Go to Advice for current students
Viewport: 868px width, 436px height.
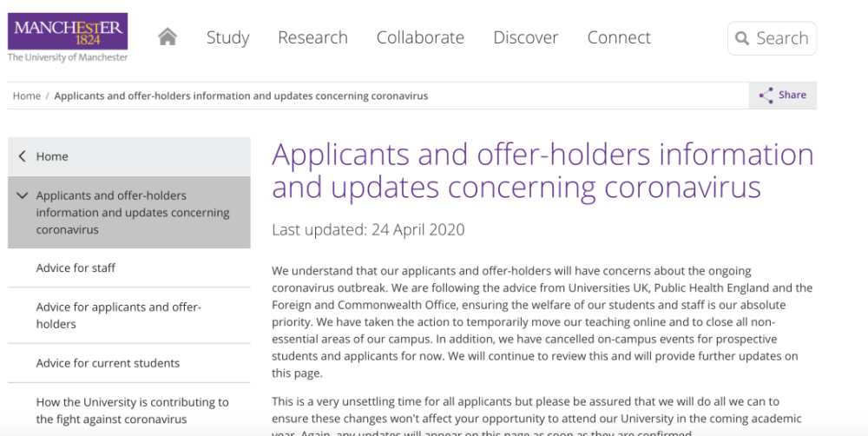[108, 363]
